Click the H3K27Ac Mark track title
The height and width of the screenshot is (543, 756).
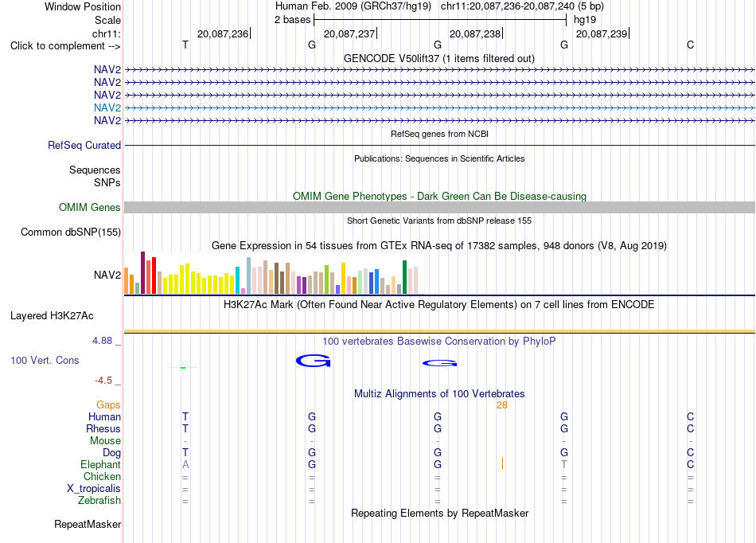(439, 304)
